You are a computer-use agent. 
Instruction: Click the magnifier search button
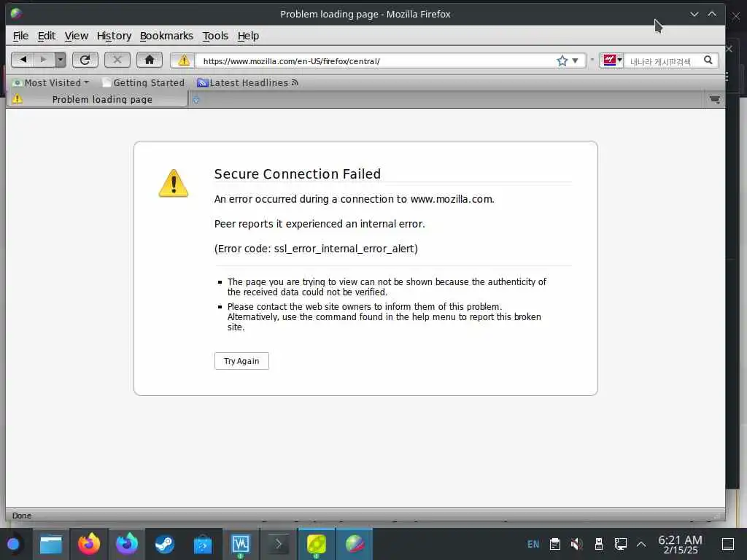coord(708,61)
